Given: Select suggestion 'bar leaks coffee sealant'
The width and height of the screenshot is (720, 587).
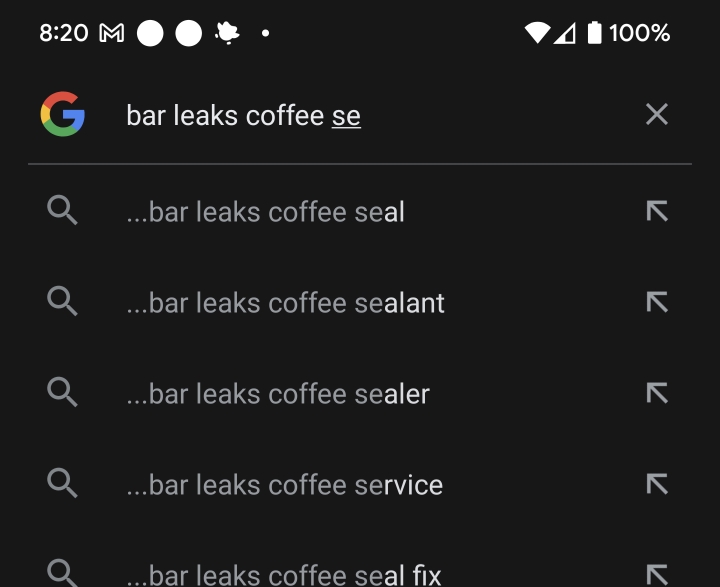Looking at the screenshot, I should (360, 302).
